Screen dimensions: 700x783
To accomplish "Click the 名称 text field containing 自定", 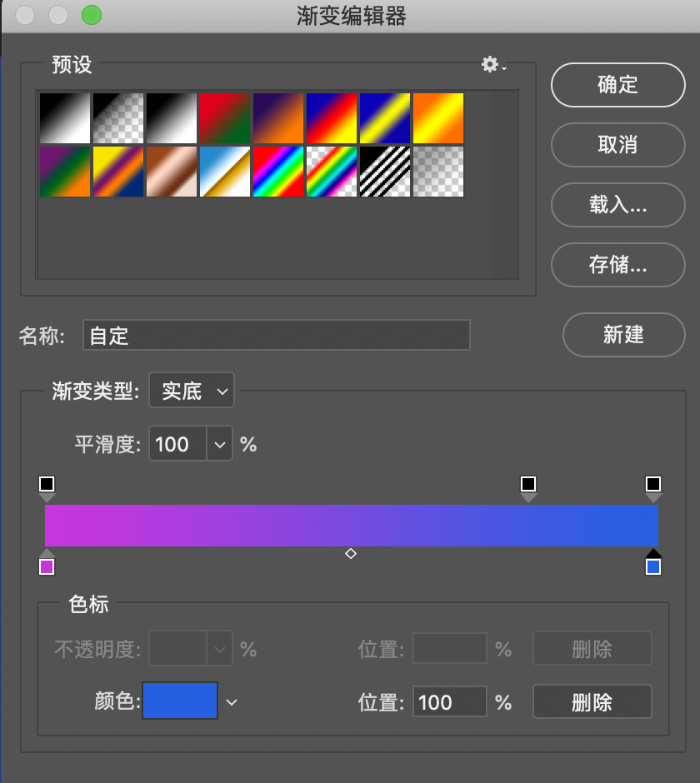I will pos(277,335).
